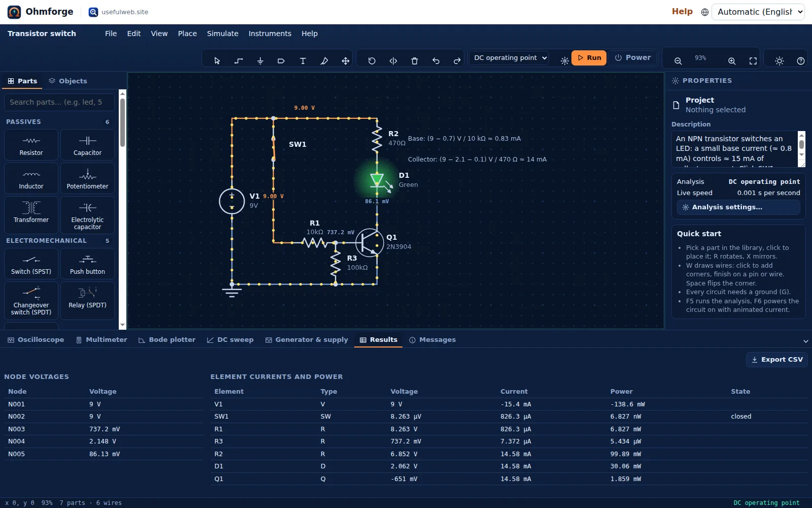Click the top-right Help link

click(682, 12)
